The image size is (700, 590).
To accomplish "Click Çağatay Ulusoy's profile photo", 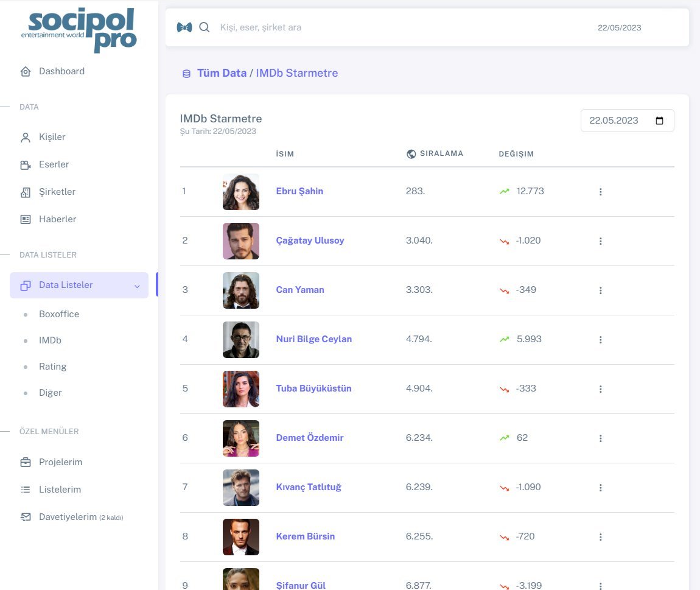I will pos(241,241).
